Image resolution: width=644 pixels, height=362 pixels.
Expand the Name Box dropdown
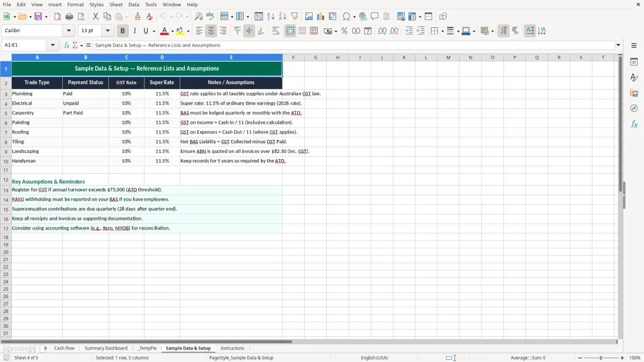(x=53, y=46)
